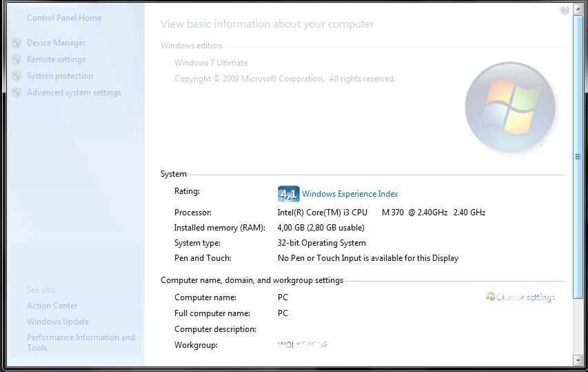Click the scrollbar up arrow

[x=578, y=10]
